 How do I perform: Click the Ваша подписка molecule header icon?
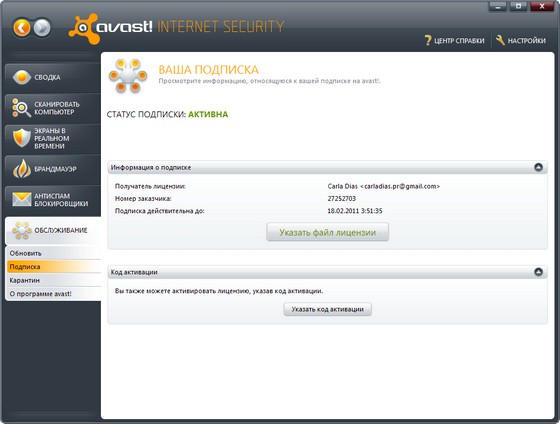click(128, 76)
